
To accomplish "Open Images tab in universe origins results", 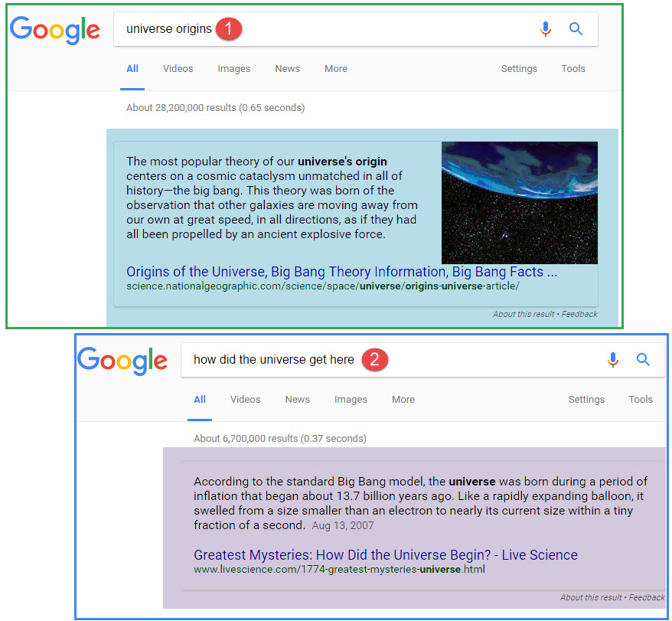I will (x=234, y=69).
